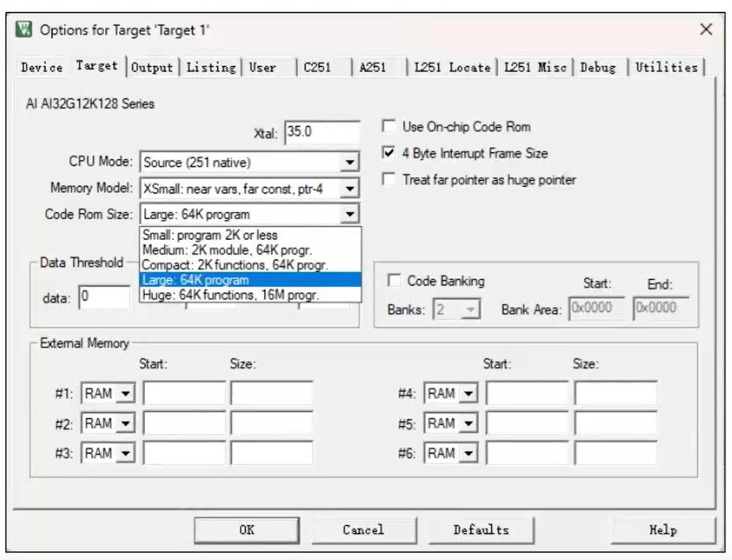Viewport: 732px width, 560px height.
Task: Enable Use On-chip Code Rom checkbox
Action: point(388,127)
